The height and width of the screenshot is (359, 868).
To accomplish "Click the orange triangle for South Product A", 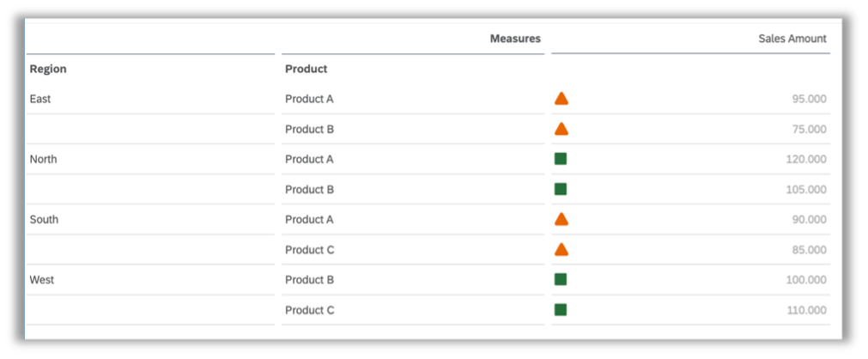I will click(x=561, y=219).
